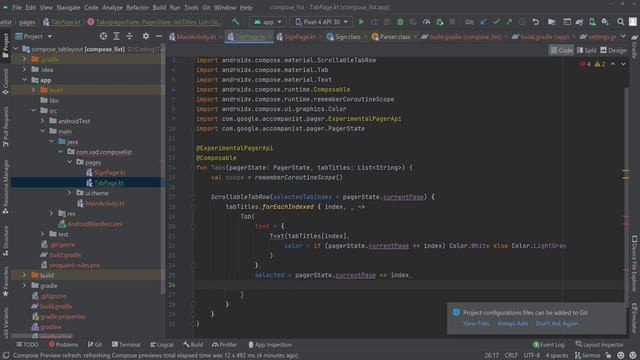This screenshot has width=640, height=360.
Task: Open App Inspection tool window
Action: pyautogui.click(x=270, y=344)
